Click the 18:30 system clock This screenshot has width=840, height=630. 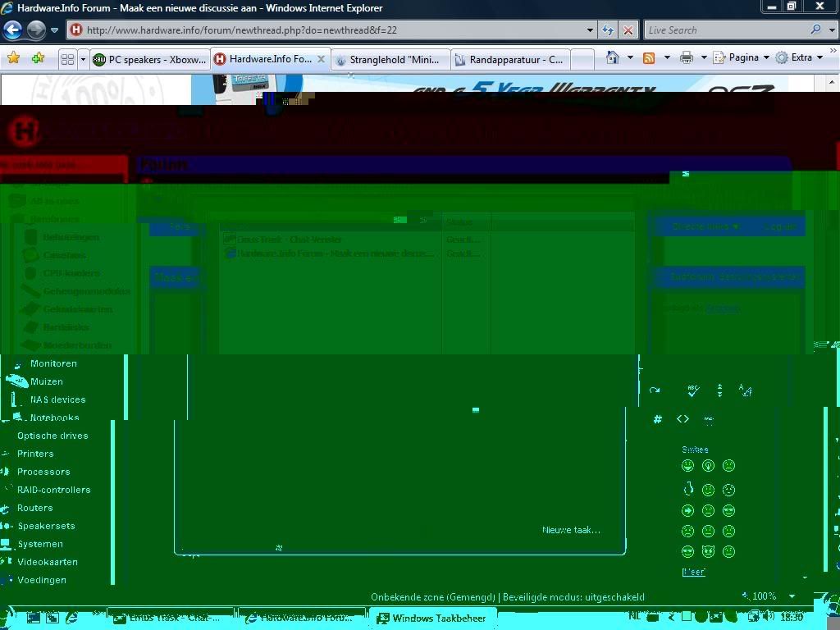(792, 618)
